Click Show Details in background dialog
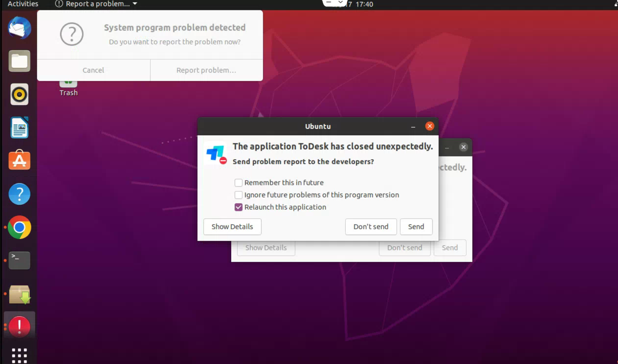This screenshot has height=364, width=618. click(x=266, y=248)
